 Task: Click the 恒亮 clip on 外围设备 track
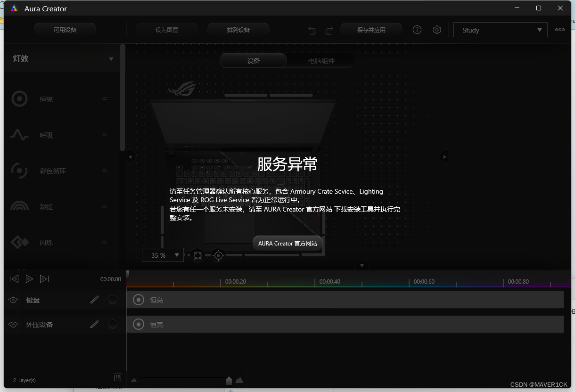point(345,324)
